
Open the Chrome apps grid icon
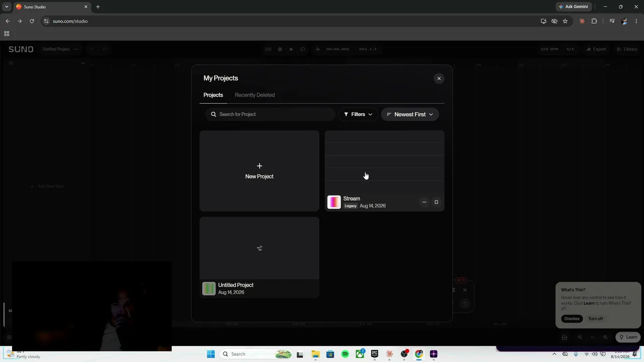point(7,34)
